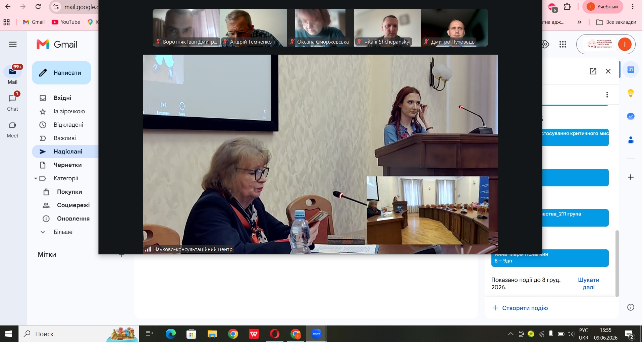Screen dimensions: 644x362
Task: Open the Windows notification center
Action: click(x=629, y=334)
